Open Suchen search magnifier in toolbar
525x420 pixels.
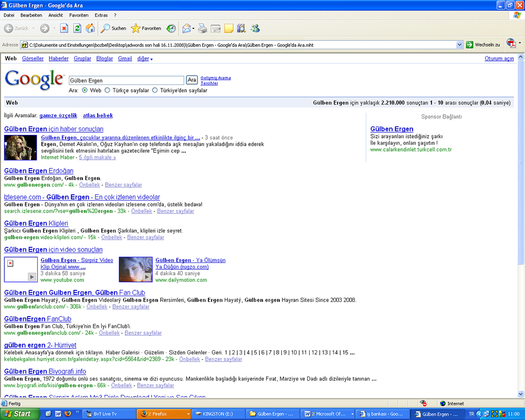113,28
